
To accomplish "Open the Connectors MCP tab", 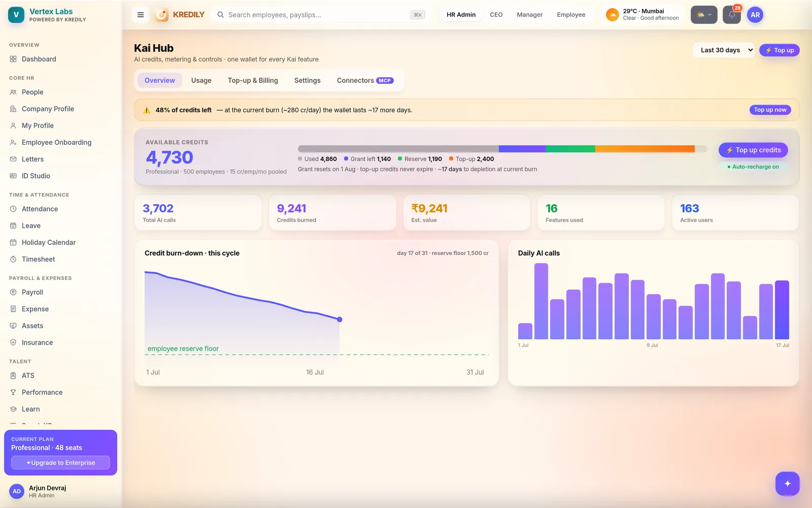I will click(x=365, y=80).
